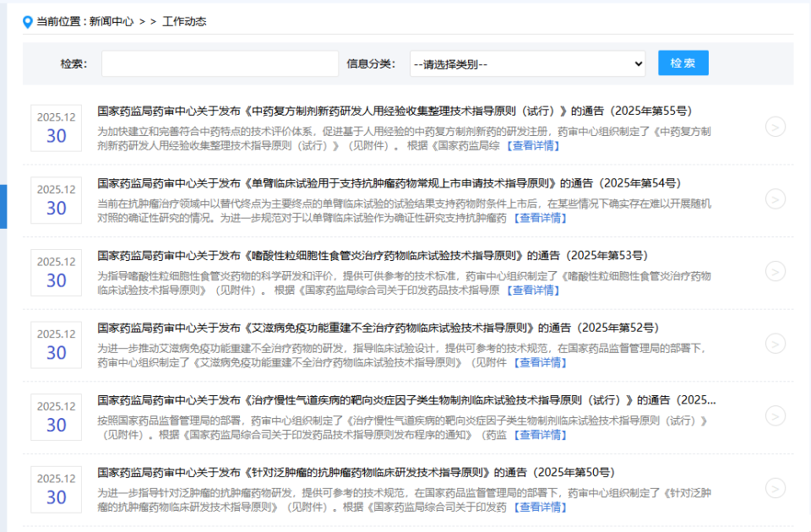
Task: Click the circular arrow beside the 针对泛肿瘤 notice
Action: 774,487
